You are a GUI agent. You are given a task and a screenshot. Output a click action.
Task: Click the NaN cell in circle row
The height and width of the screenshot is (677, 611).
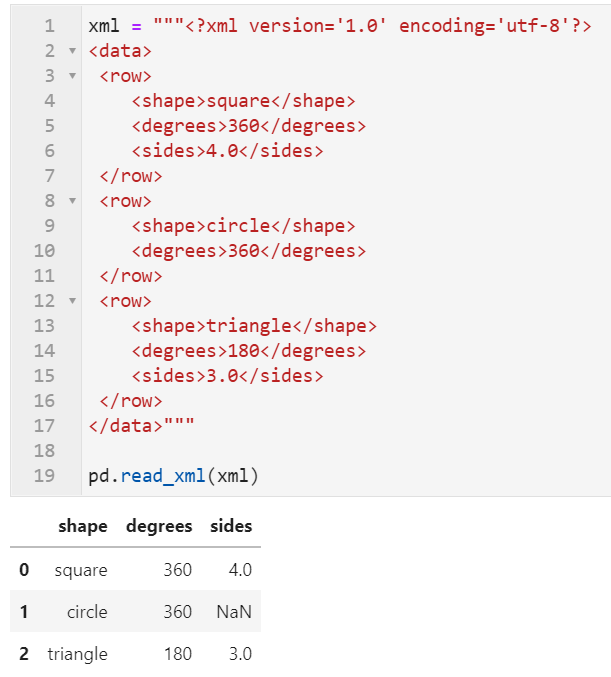coord(234,612)
